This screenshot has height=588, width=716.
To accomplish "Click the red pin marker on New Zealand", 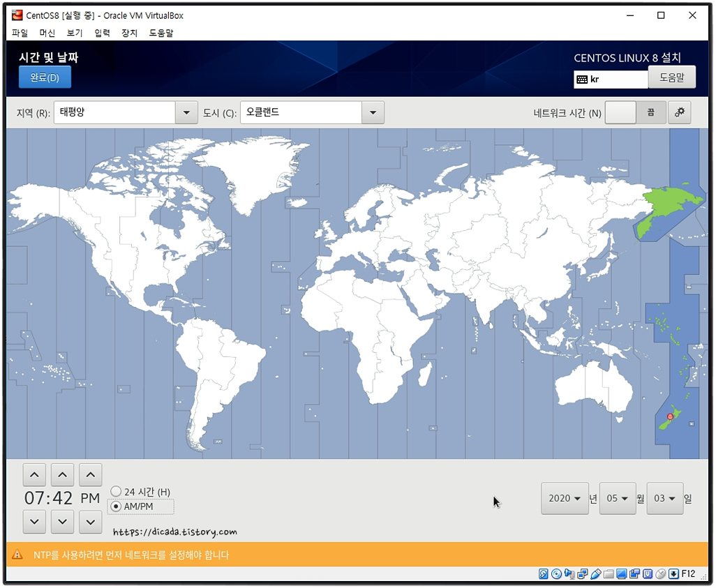I will (x=670, y=416).
